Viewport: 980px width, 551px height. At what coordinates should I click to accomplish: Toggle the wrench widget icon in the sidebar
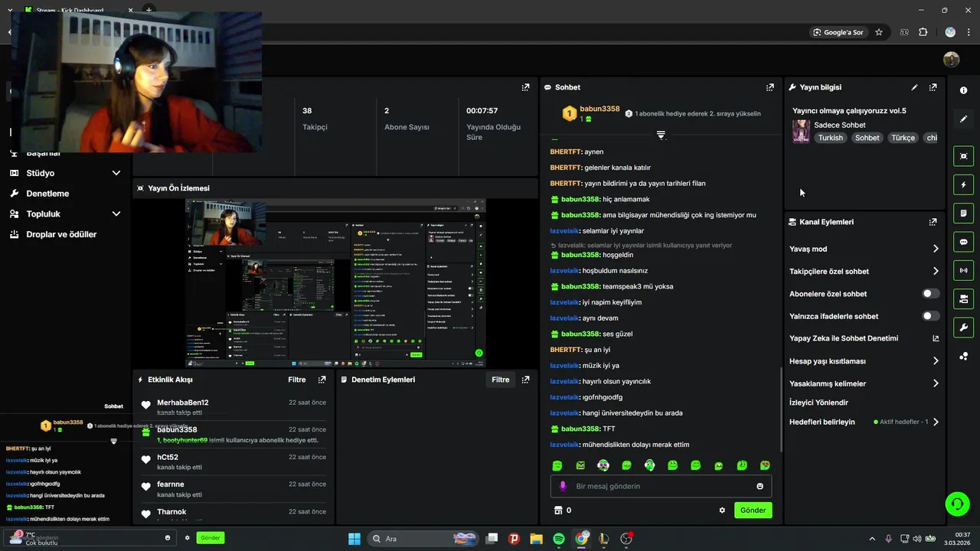click(963, 328)
